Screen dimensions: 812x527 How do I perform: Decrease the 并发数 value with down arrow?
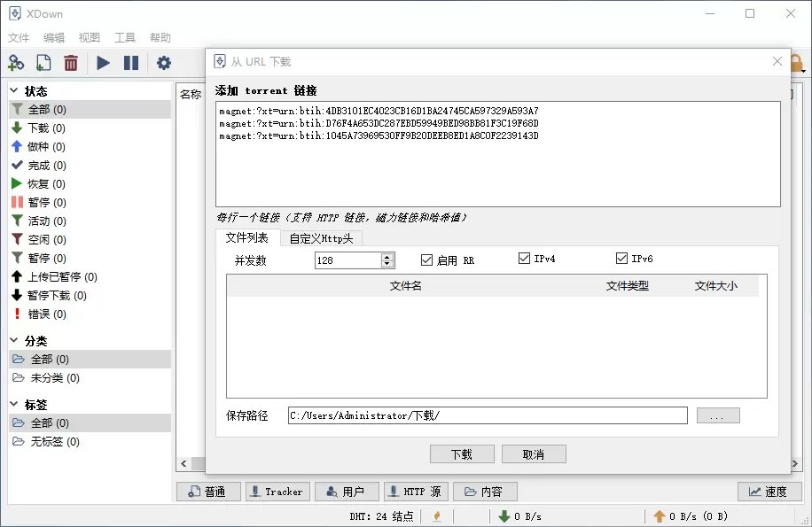tap(386, 264)
